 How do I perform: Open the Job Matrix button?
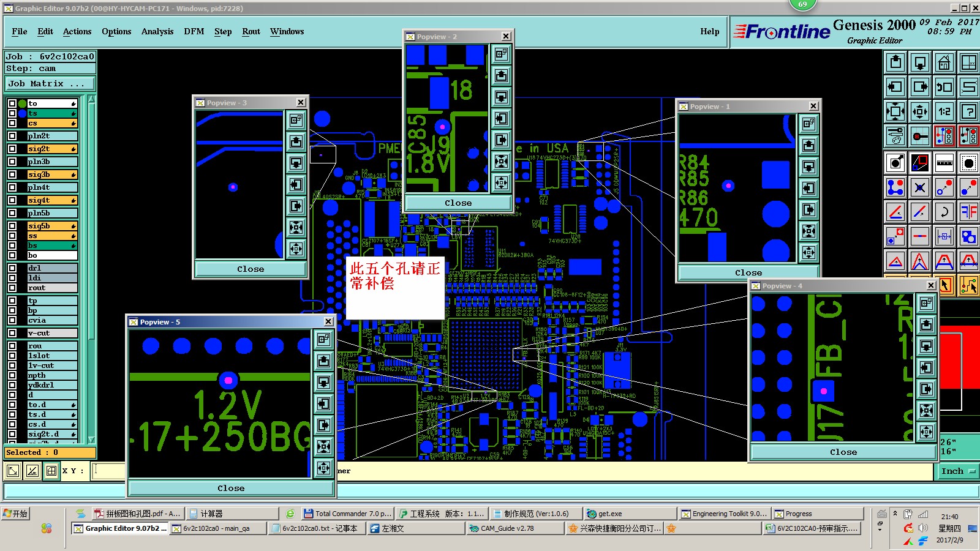50,84
